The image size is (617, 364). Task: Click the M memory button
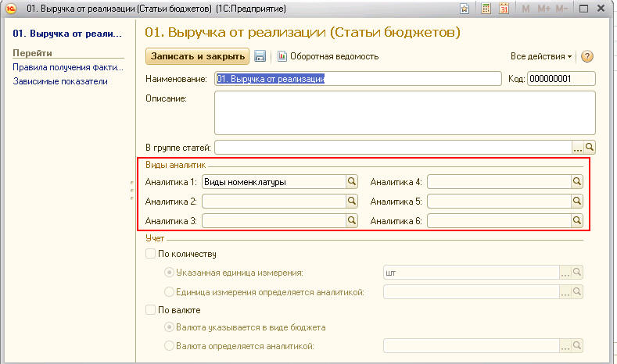[x=526, y=9]
